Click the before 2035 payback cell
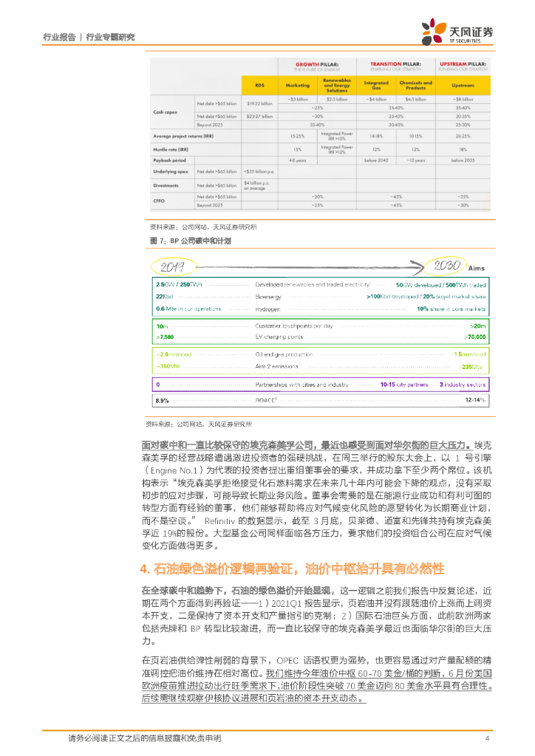Image resolution: width=535 pixels, height=756 pixels. [x=463, y=160]
